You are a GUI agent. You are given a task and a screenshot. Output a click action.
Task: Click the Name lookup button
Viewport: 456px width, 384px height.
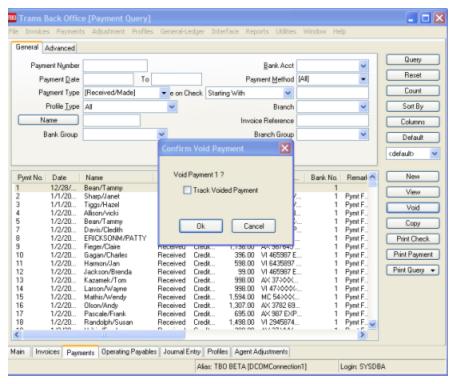tap(49, 120)
